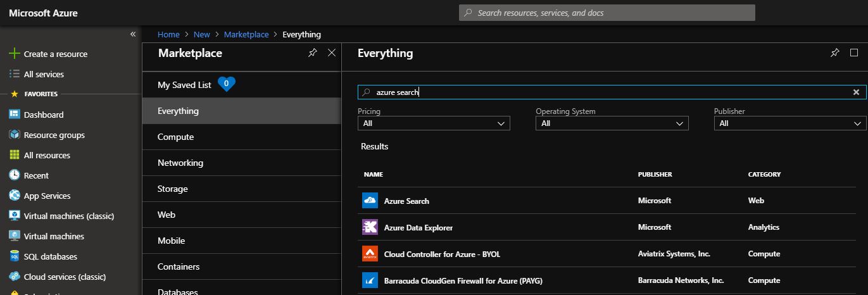Click the magnifier icon in the top search bar
Viewport: 868px width, 295px height.
click(468, 13)
